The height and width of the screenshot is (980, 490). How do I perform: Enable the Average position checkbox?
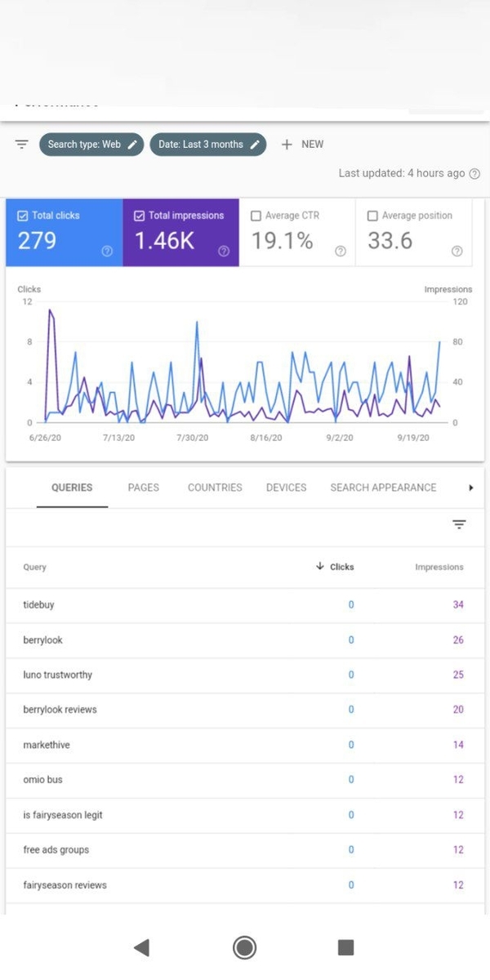[x=373, y=216]
